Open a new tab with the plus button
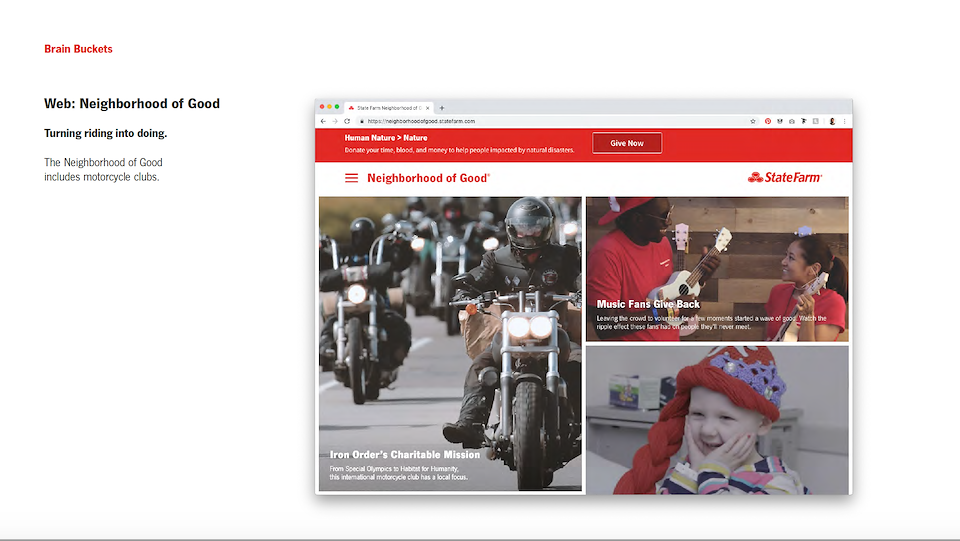This screenshot has width=960, height=541. coord(442,107)
